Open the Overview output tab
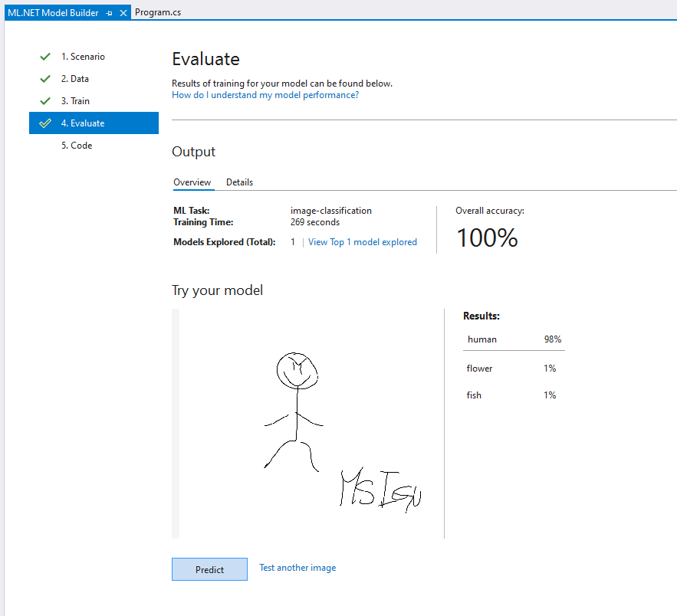677x616 pixels. tap(192, 182)
